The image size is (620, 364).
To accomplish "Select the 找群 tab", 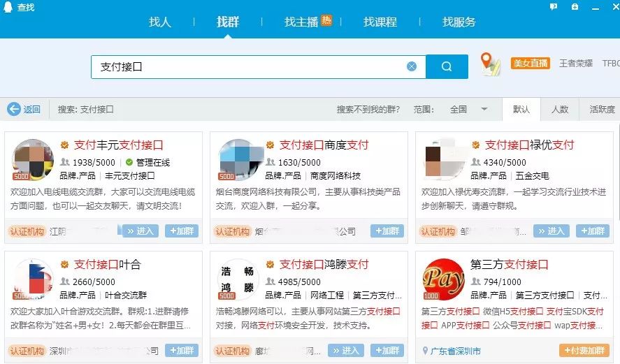I will [x=228, y=22].
